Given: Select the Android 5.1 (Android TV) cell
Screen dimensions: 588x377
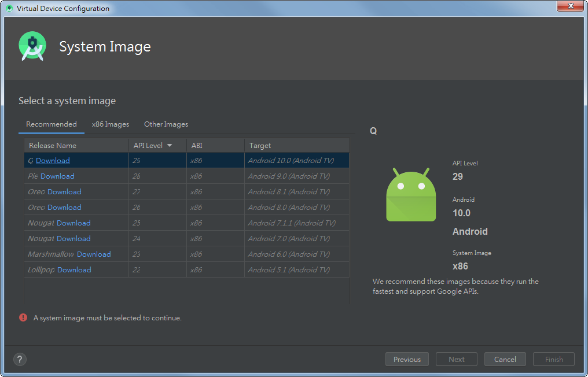Looking at the screenshot, I should click(x=297, y=270).
